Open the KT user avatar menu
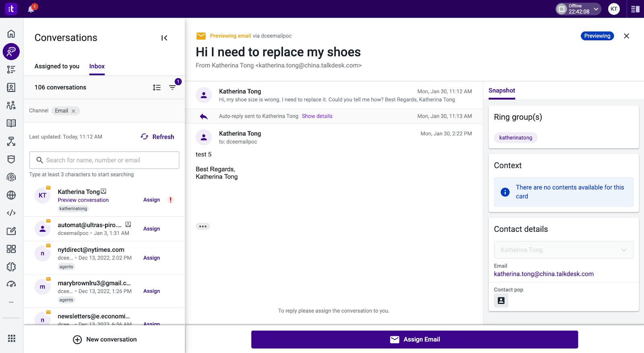The image size is (644, 353). pyautogui.click(x=614, y=9)
